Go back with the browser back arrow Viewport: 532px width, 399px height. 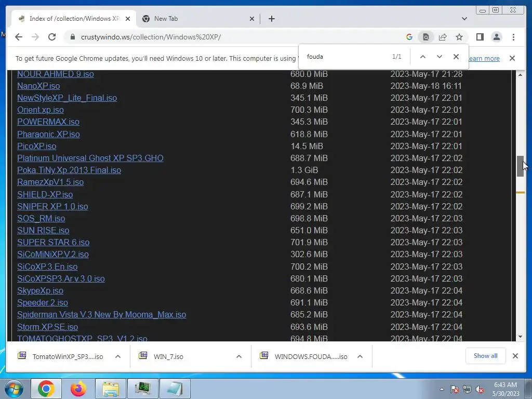click(x=19, y=37)
